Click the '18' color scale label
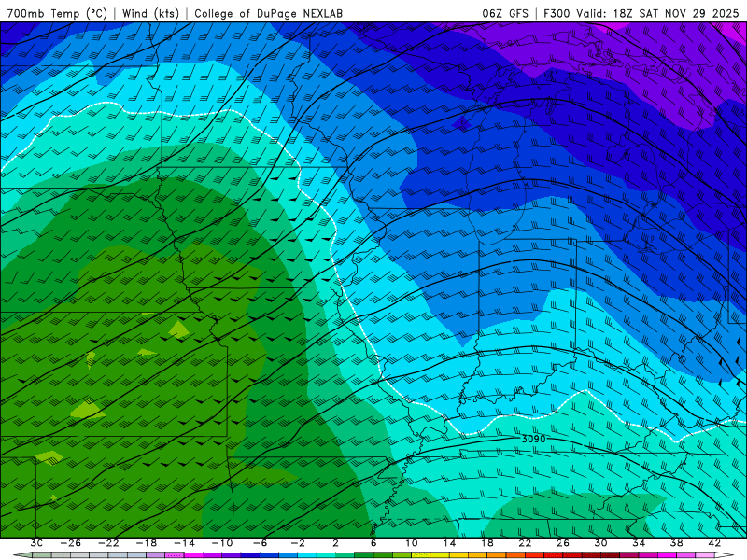Viewport: 747px width, 560px height. point(486,543)
